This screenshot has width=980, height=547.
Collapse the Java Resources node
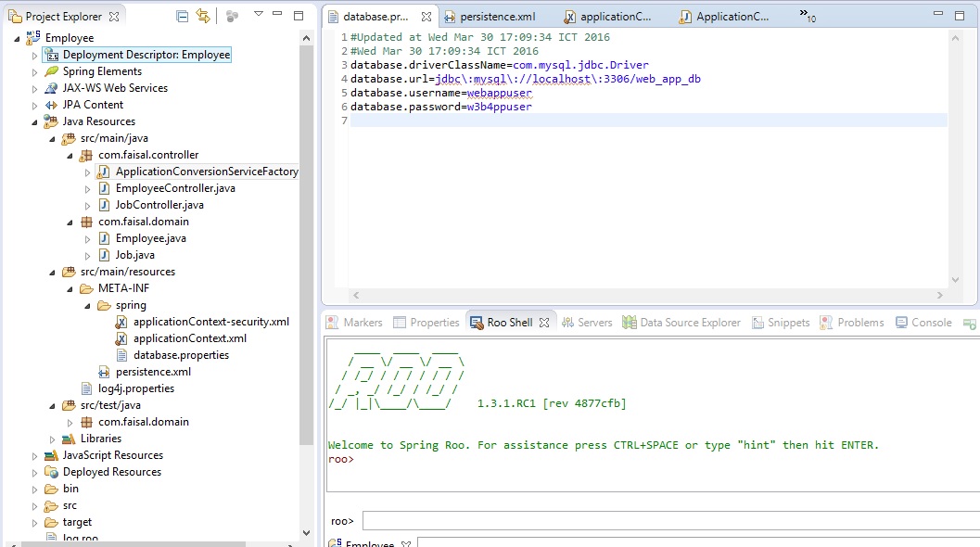(34, 122)
